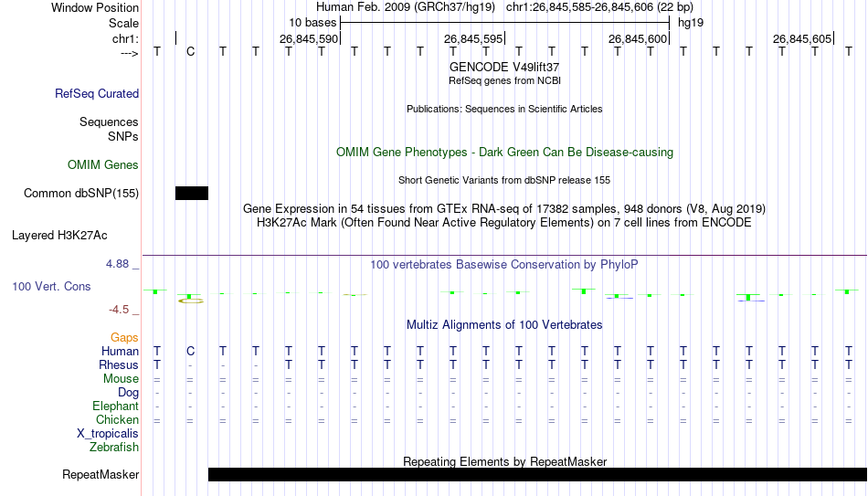Click Repeating Elements by RepeatMasker title
This screenshot has width=868, height=496.
(504, 461)
